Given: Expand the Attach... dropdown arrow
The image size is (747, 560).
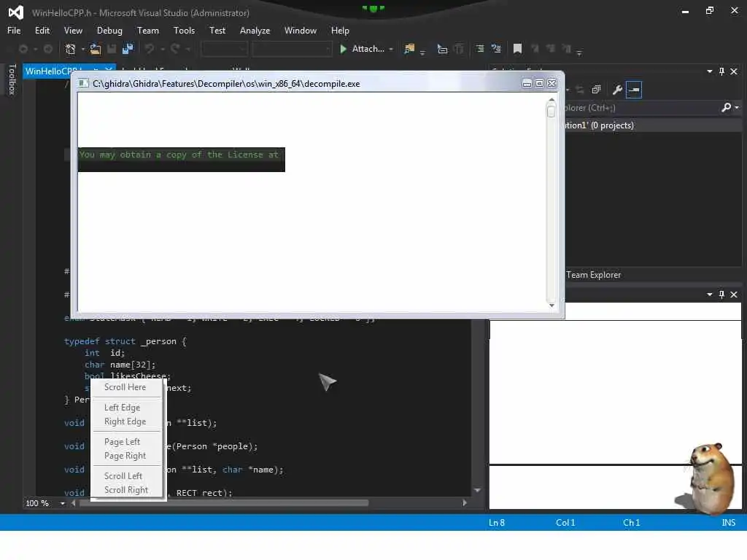Looking at the screenshot, I should point(391,49).
